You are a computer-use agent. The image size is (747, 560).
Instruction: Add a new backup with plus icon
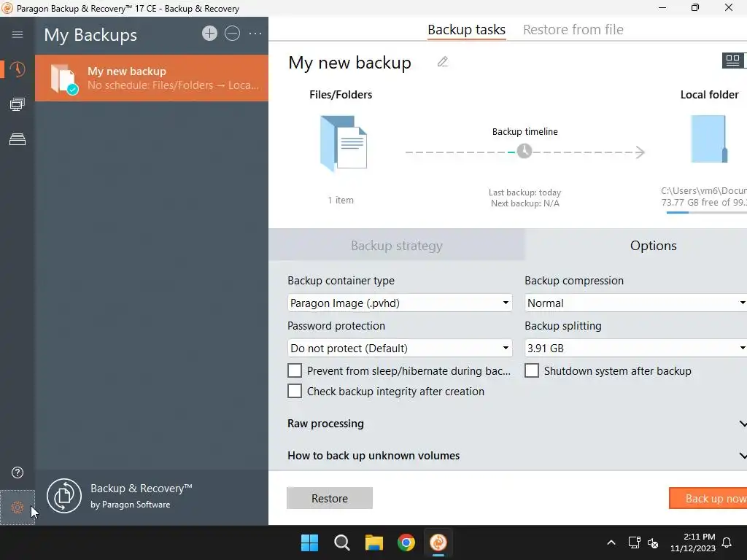tap(209, 34)
